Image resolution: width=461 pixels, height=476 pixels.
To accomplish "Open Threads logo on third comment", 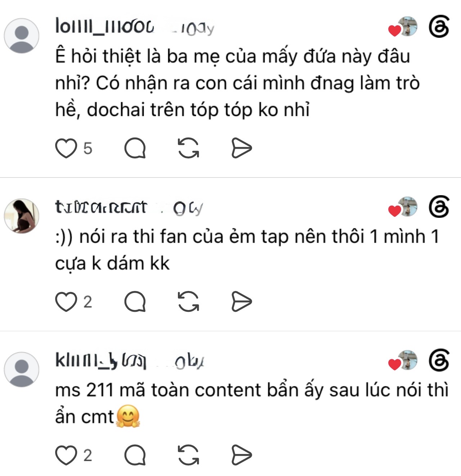I will tap(439, 360).
